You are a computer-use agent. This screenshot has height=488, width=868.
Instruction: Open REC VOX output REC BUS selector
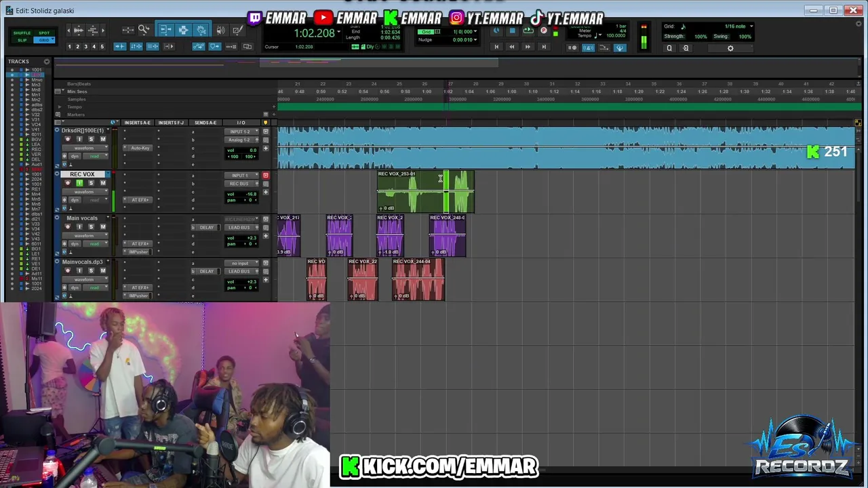tap(241, 184)
